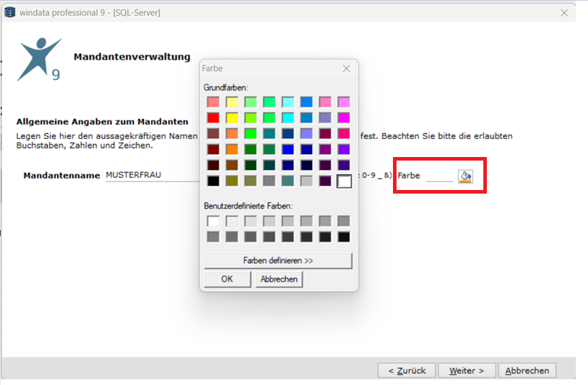Choose the last gray swatch in first custom row
The width and height of the screenshot is (588, 385).
point(343,222)
